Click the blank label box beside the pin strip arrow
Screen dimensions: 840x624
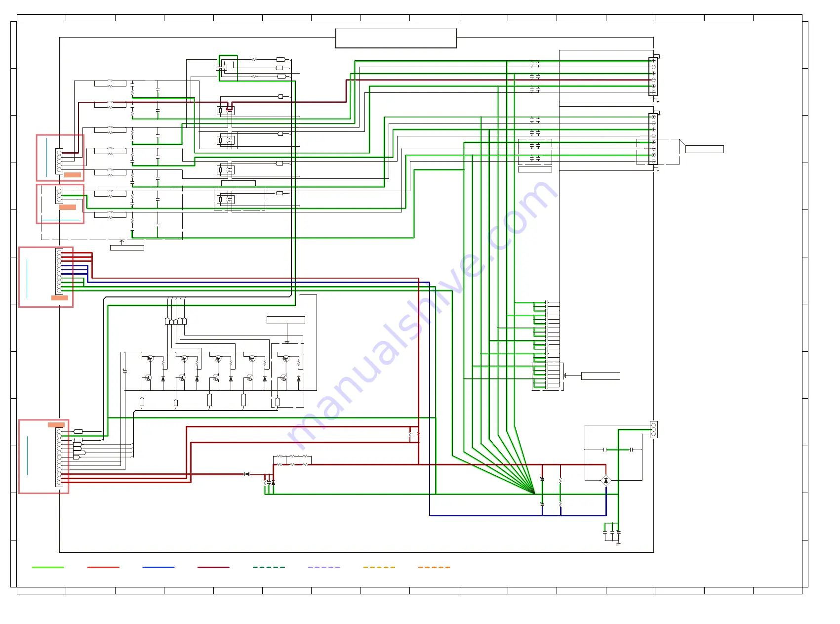pos(600,376)
